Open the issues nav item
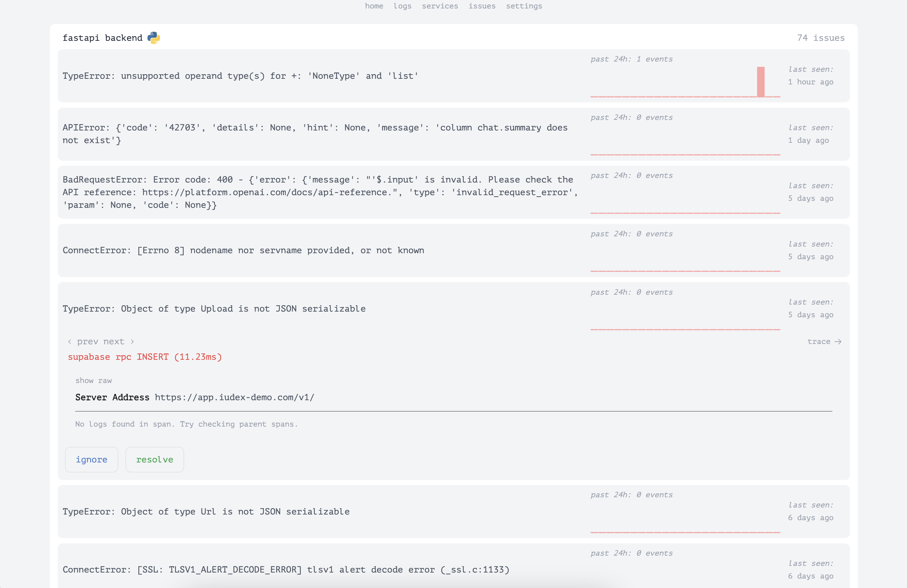 [482, 6]
